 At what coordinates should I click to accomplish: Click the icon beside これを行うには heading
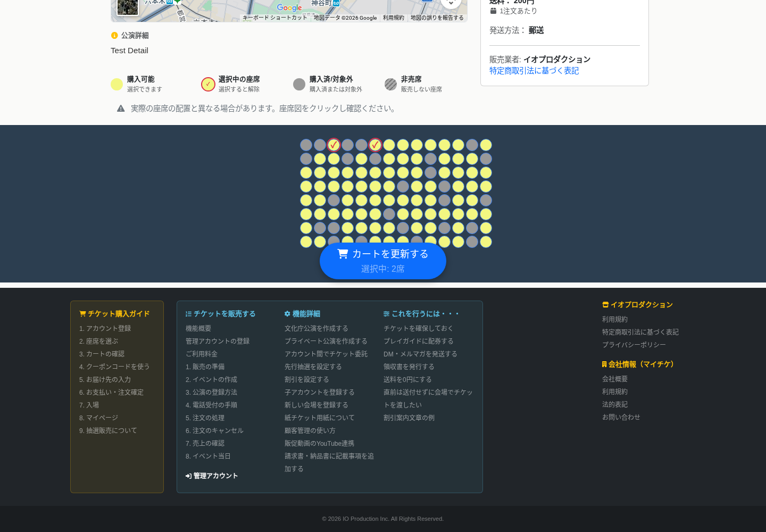point(386,314)
